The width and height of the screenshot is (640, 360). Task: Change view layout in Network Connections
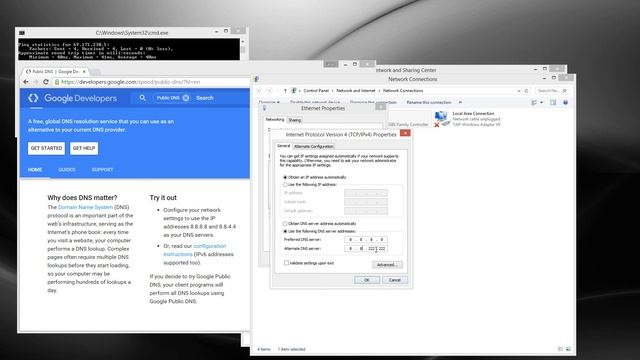pyautogui.click(x=534, y=102)
